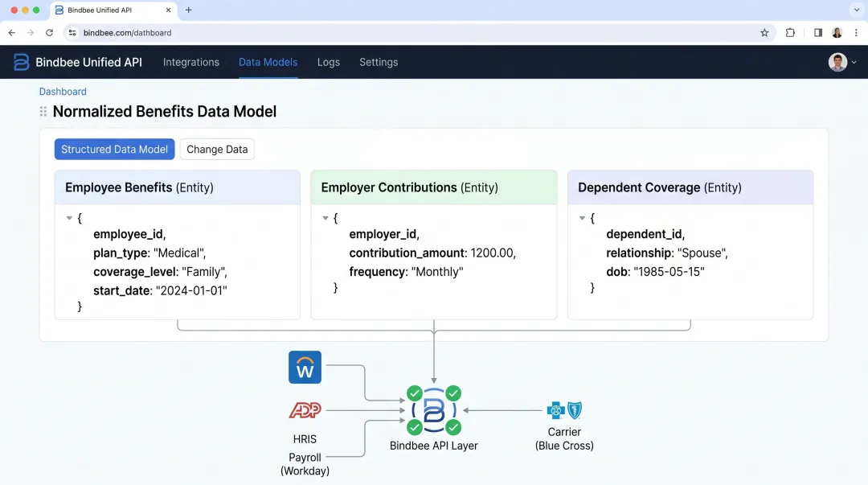Open the Logs nav item
This screenshot has width=868, height=485.
pyautogui.click(x=328, y=62)
